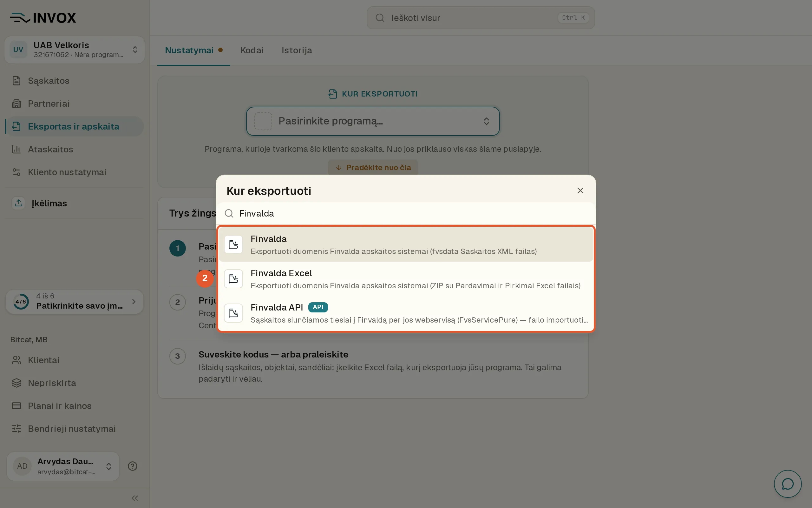Expand the UAB Velkoris company switcher

[75, 50]
